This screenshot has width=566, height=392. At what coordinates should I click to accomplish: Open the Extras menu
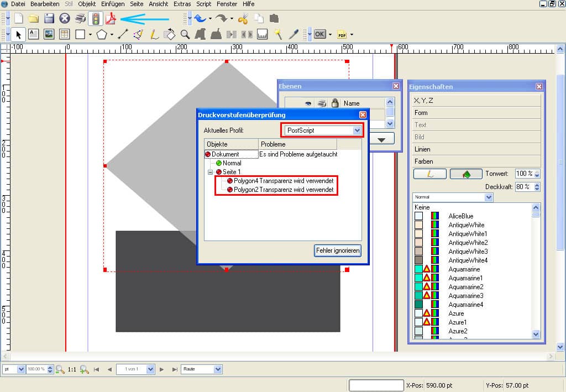181,4
